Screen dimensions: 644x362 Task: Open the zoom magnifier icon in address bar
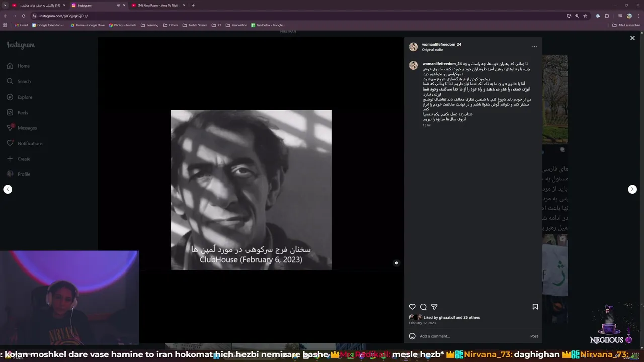coord(577,16)
